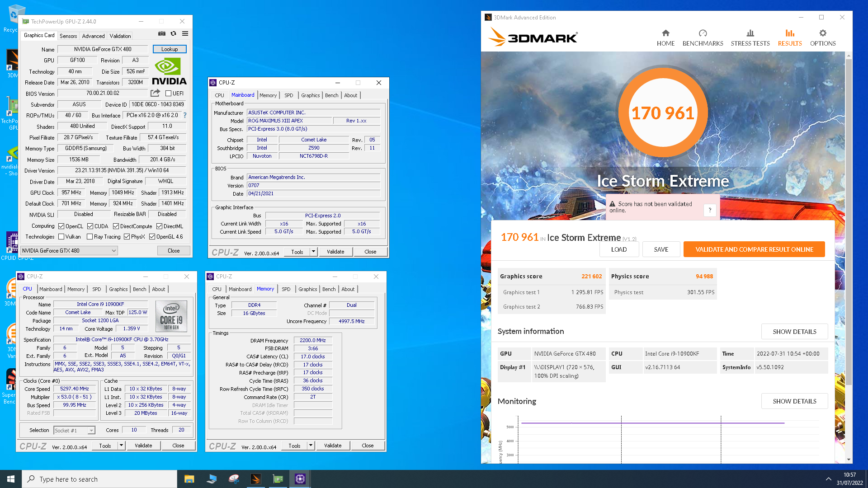This screenshot has height=488, width=868.
Task: Toggle the DirectCompute checkbox
Action: point(116,226)
